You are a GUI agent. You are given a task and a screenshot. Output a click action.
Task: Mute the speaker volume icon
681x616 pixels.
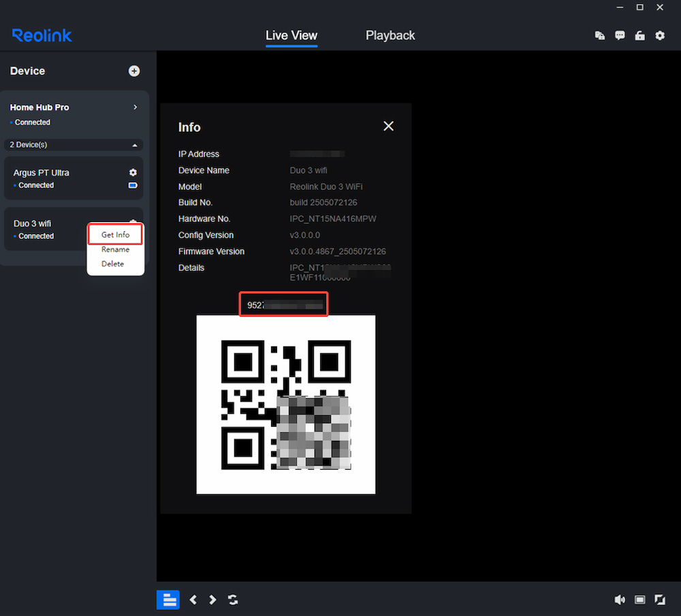[x=620, y=600]
